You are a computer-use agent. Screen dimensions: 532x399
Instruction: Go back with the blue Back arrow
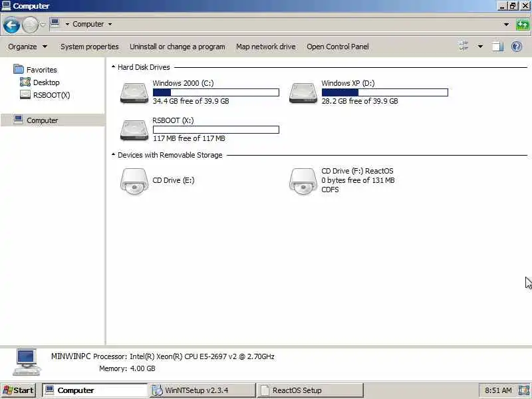coord(11,25)
